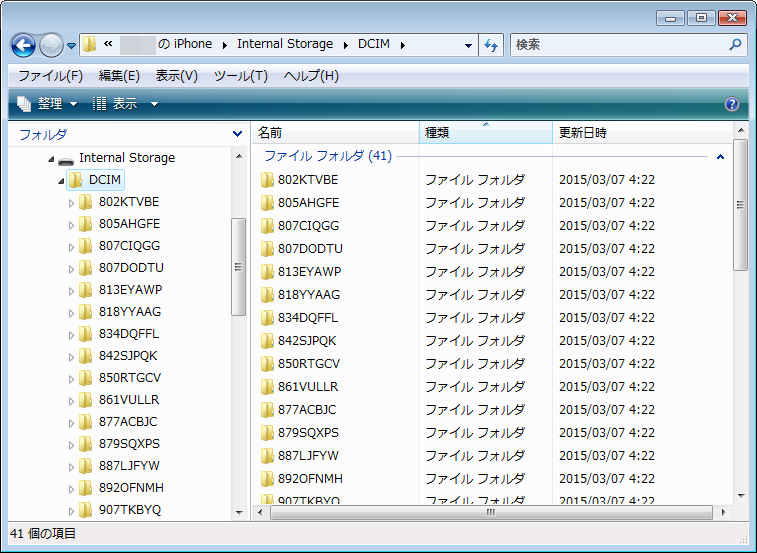Expand the 805AHGFE folder in tree
Viewport: 757px width, 553px height.
pos(71,224)
